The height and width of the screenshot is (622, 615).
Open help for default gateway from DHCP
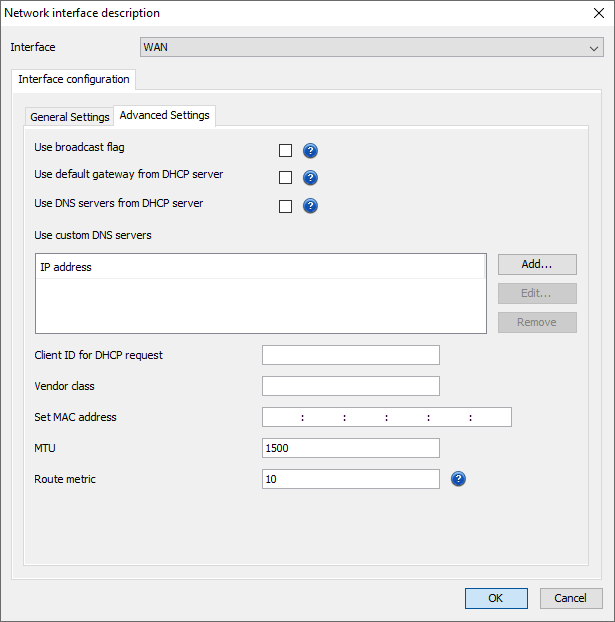pos(310,178)
